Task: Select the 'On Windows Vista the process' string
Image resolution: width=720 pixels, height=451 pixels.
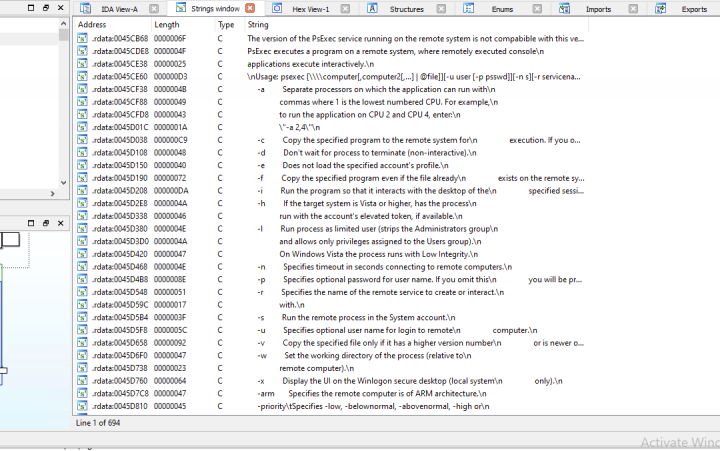Action: click(378, 254)
